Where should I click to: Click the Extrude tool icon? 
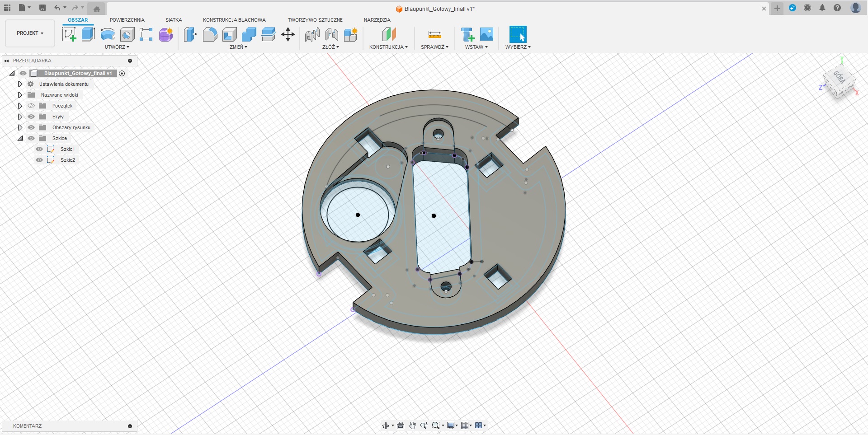tap(88, 34)
